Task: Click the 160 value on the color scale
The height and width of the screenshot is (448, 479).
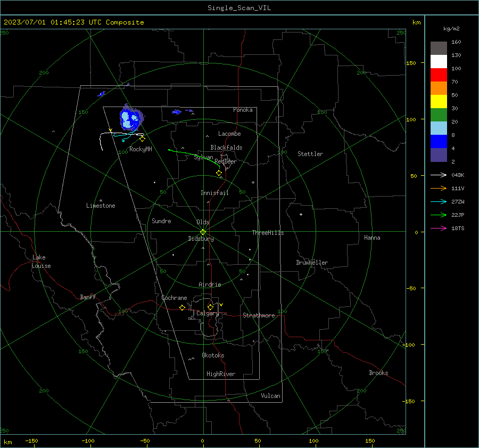Action: (x=456, y=42)
